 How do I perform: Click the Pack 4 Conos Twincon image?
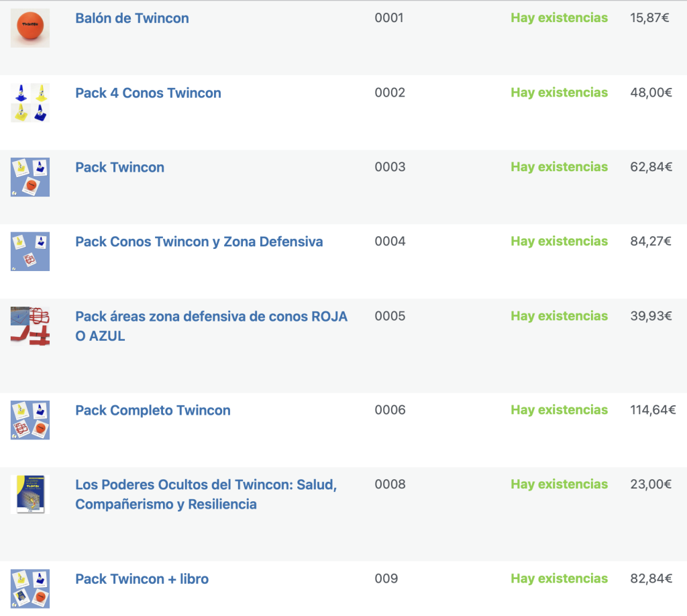[x=30, y=103]
